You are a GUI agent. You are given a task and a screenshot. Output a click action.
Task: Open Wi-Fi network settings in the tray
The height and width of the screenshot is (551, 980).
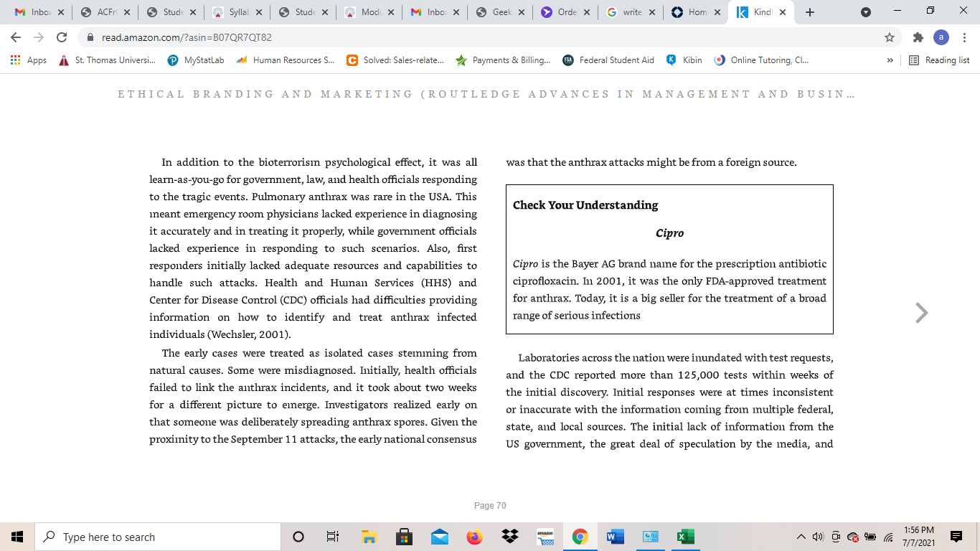[x=888, y=537]
